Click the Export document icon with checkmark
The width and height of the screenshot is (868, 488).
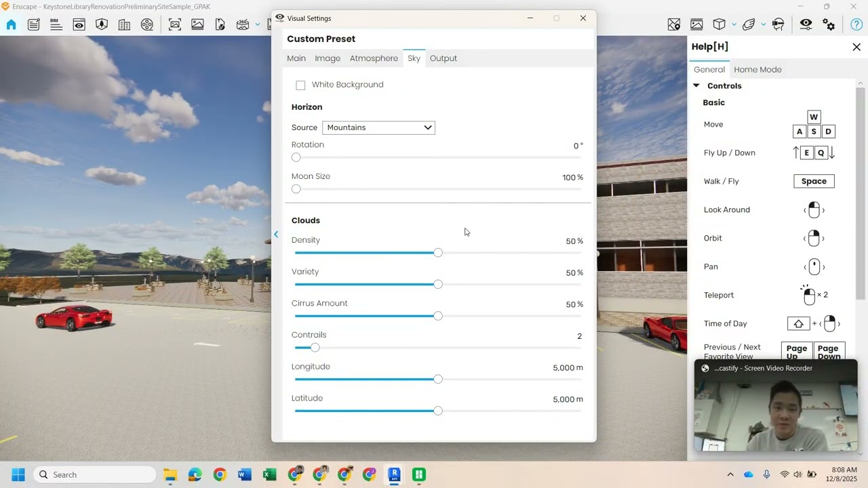(220, 24)
